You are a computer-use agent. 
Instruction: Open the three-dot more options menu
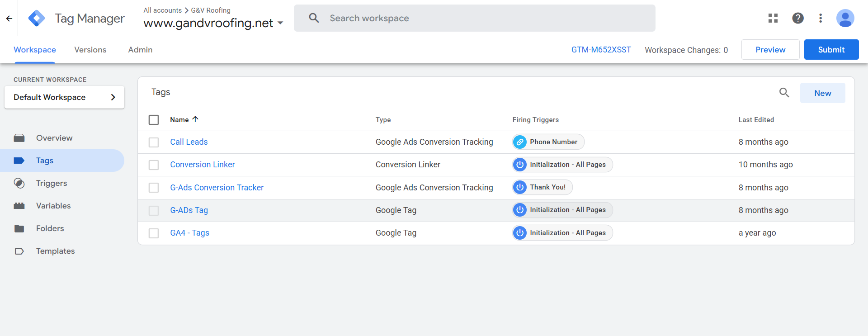pos(821,18)
